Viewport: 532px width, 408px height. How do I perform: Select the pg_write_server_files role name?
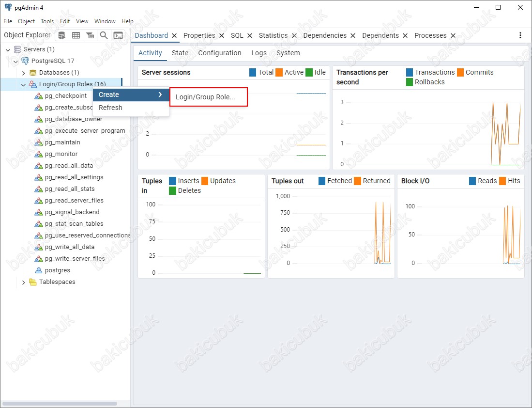tap(75, 259)
